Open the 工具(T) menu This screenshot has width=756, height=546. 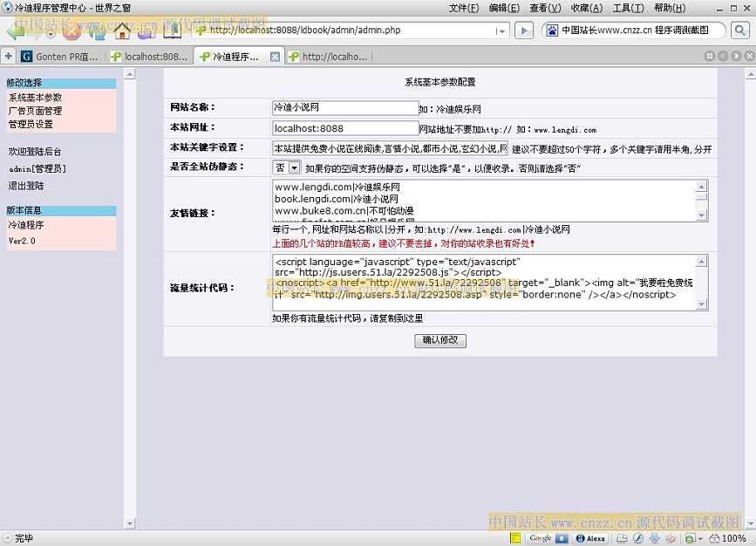point(628,8)
